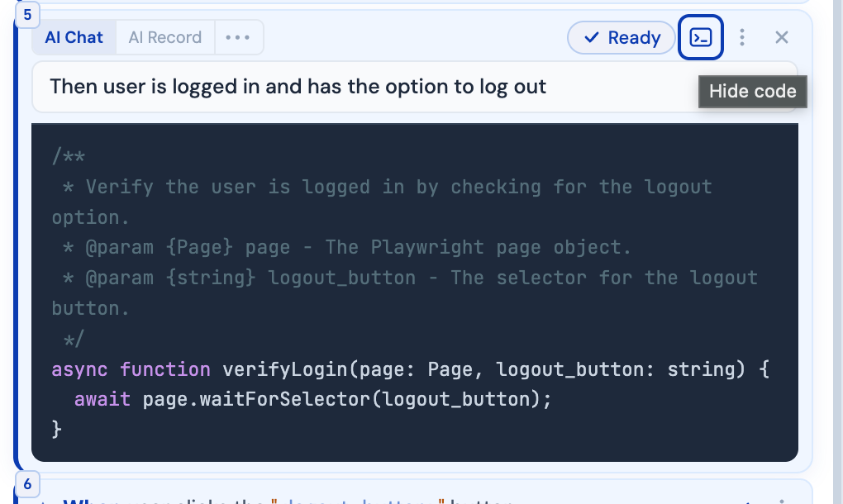Remove step 5 via the X icon
This screenshot has height=504, width=843.
point(781,37)
